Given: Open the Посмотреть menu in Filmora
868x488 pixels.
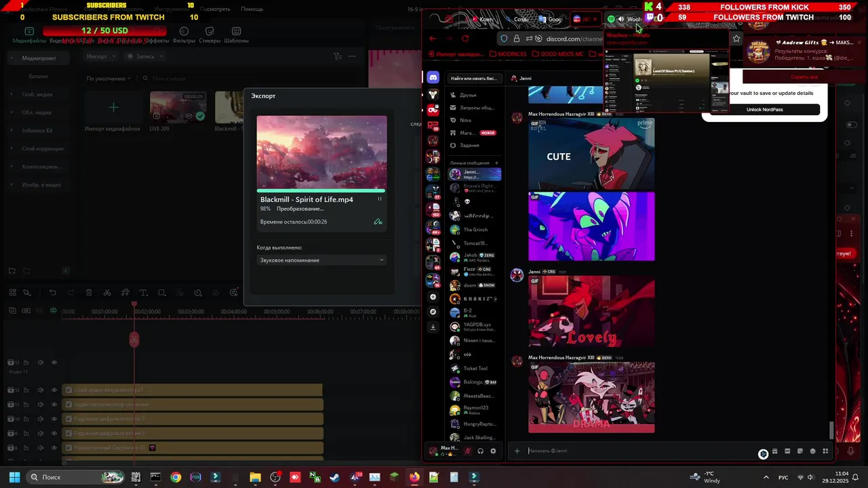Looking at the screenshot, I should pos(215,9).
